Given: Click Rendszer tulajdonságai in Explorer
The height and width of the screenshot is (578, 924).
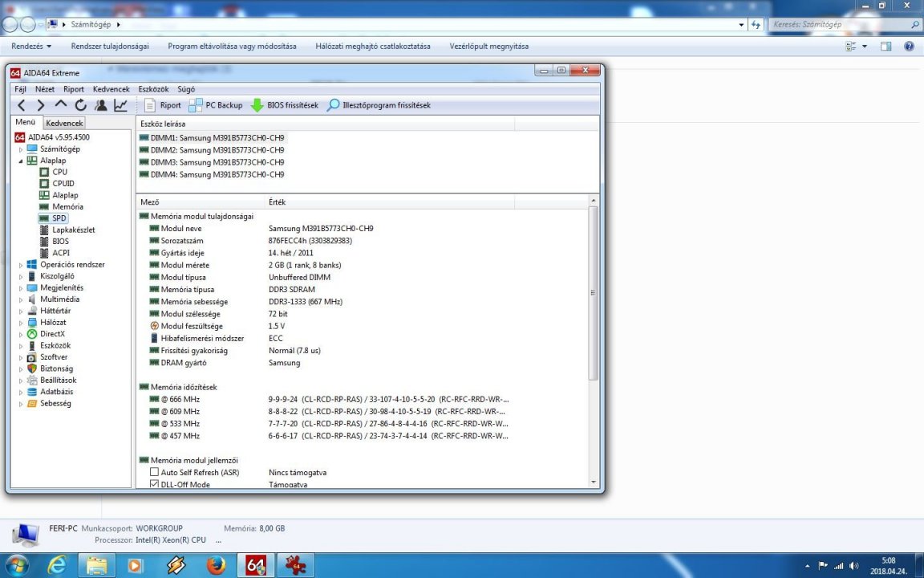Looking at the screenshot, I should coord(110,46).
